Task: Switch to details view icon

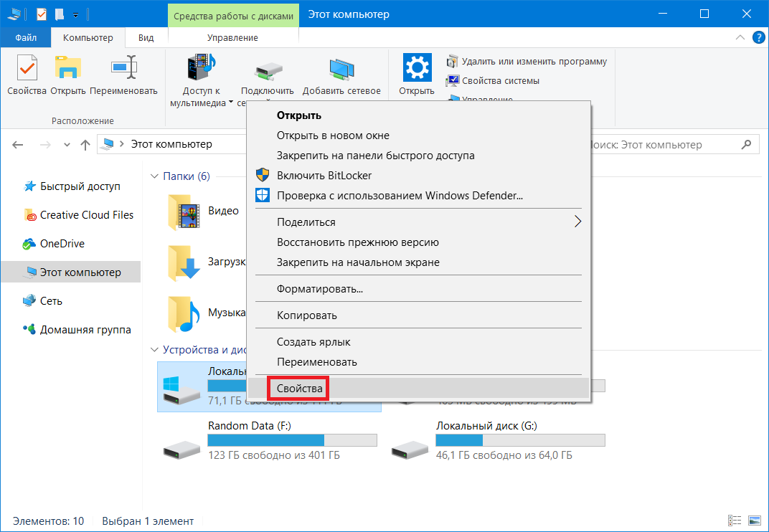Action: coord(735,521)
